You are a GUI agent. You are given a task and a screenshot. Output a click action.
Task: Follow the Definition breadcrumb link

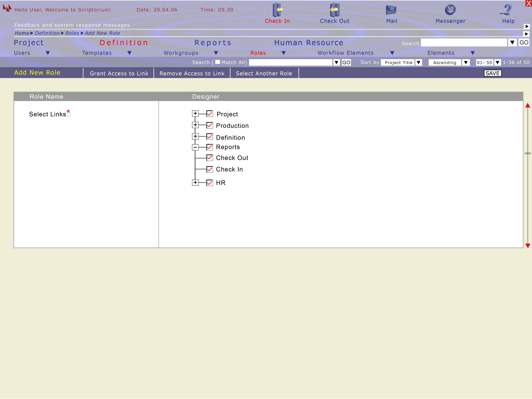(x=47, y=33)
